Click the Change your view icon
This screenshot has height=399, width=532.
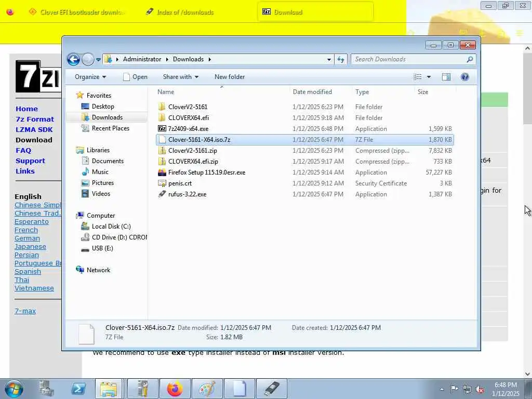point(417,77)
